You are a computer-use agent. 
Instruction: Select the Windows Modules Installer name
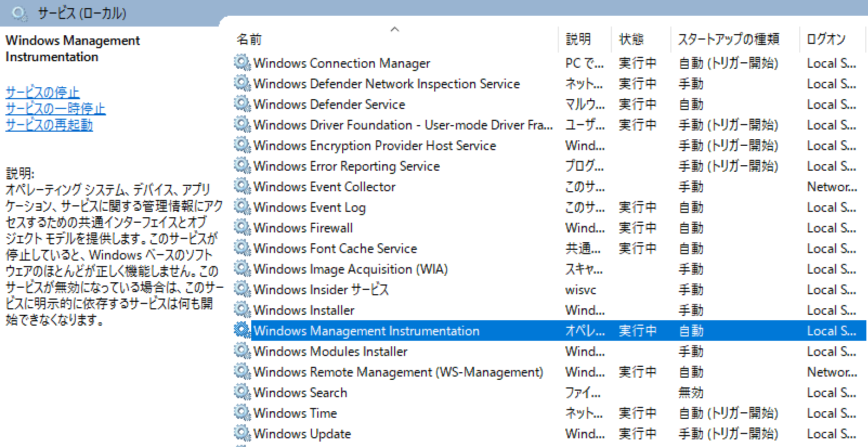[330, 352]
